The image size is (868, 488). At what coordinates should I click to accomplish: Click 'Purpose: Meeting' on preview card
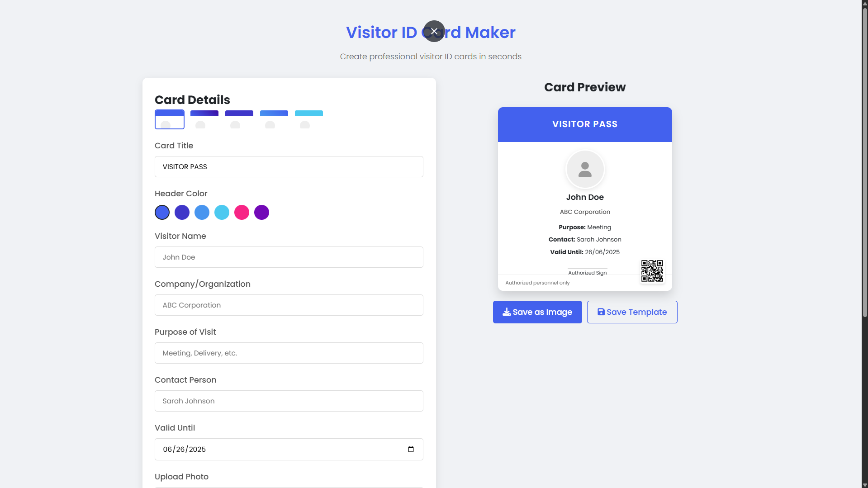(x=585, y=227)
